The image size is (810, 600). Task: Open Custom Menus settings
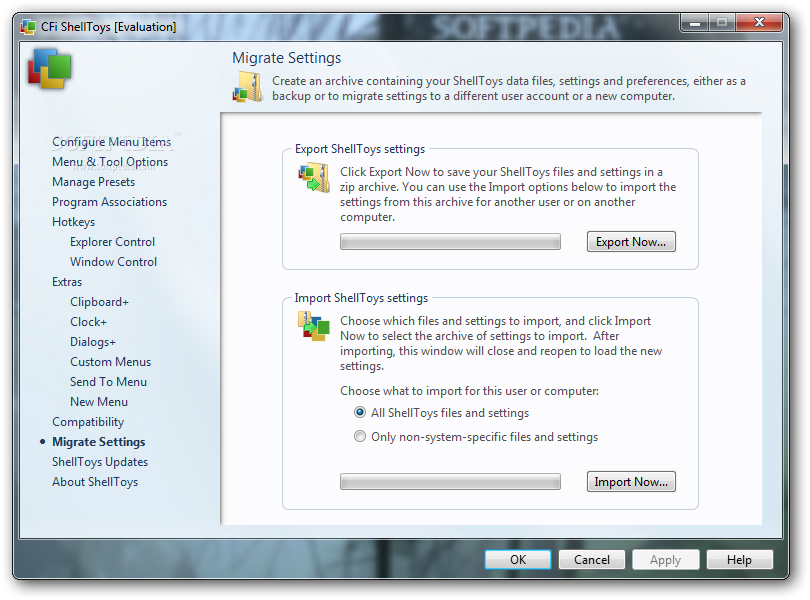point(110,362)
